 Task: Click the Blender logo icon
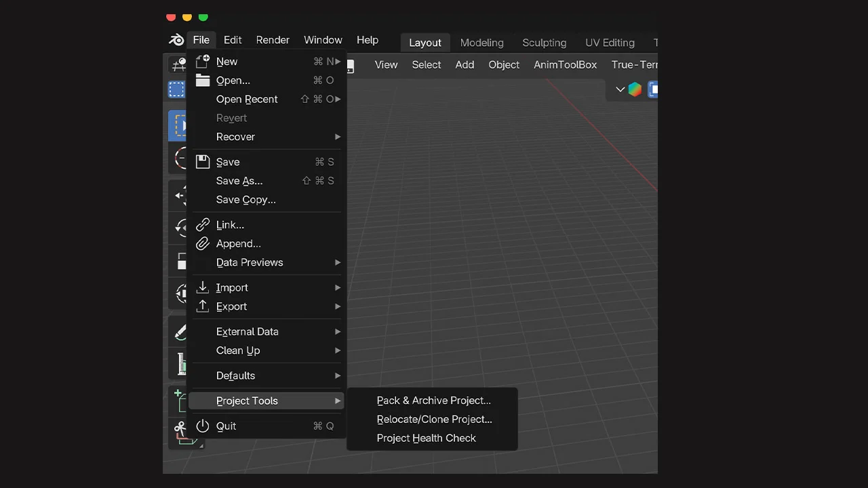175,40
